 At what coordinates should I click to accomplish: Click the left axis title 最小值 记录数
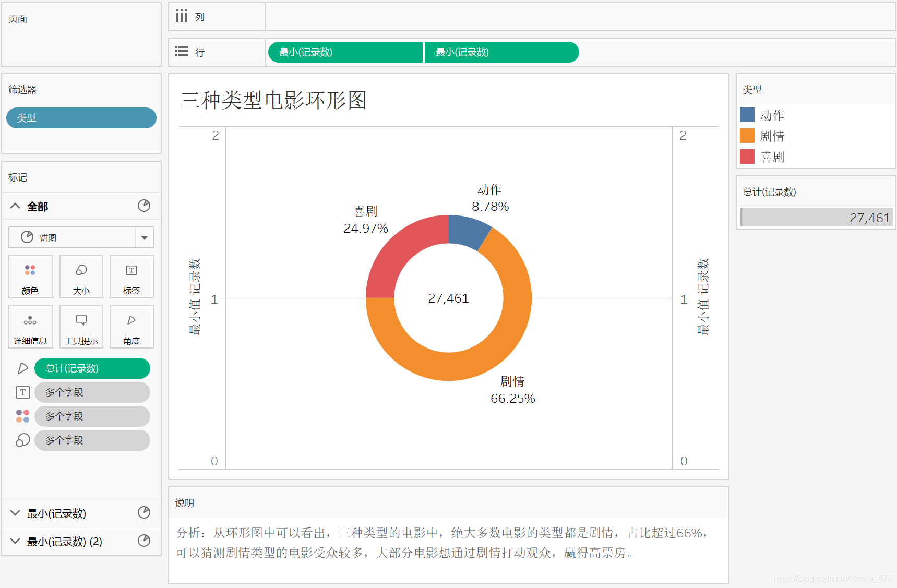click(x=194, y=296)
